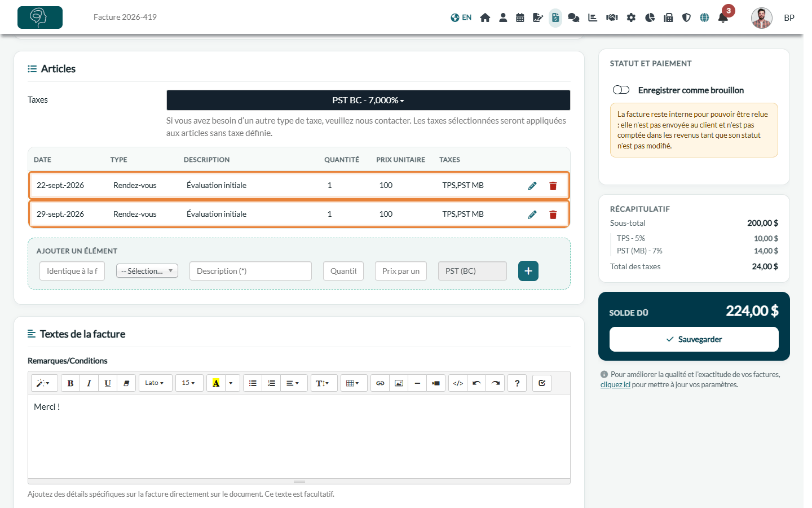Open the PST BC - 7,000% taxes dropdown
The height and width of the screenshot is (508, 812).
(x=368, y=100)
